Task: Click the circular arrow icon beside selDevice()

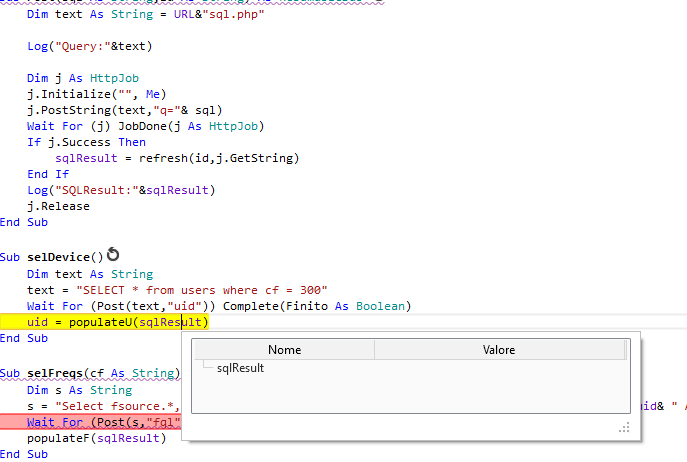Action: click(113, 254)
